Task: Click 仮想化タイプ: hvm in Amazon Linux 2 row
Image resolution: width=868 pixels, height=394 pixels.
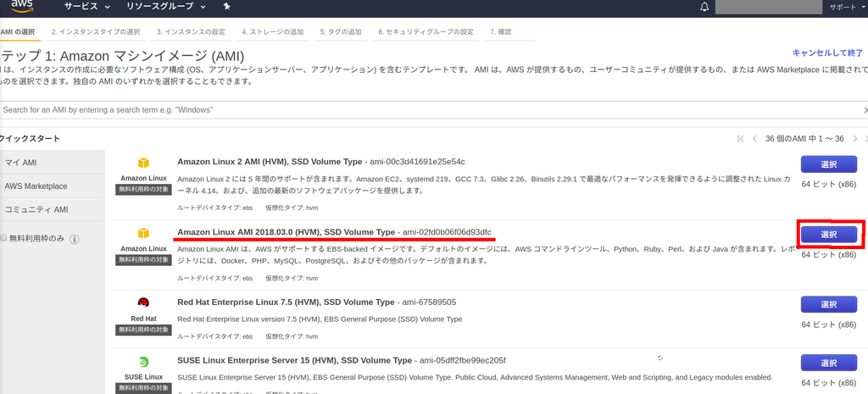Action: (292, 208)
